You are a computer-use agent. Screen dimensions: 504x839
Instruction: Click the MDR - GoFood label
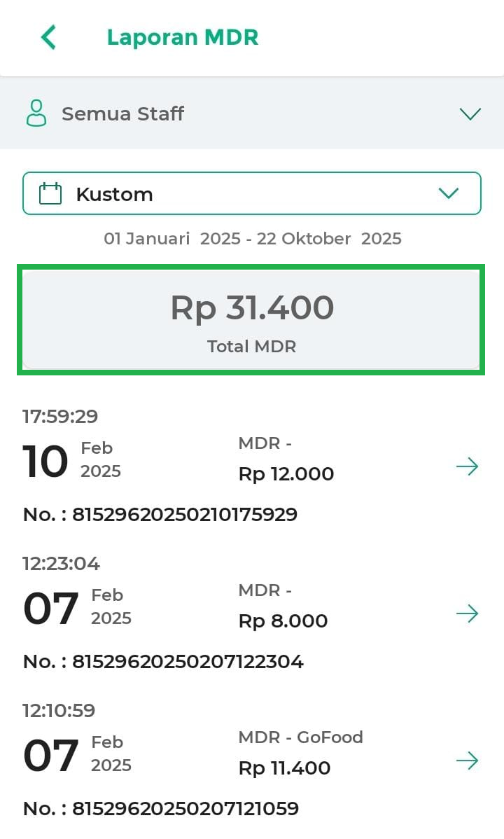300,737
